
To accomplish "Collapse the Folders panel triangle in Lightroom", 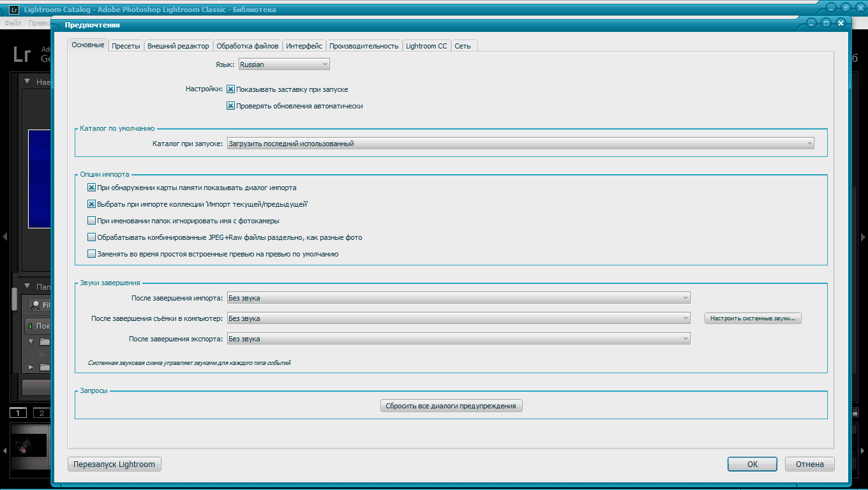I will (27, 286).
